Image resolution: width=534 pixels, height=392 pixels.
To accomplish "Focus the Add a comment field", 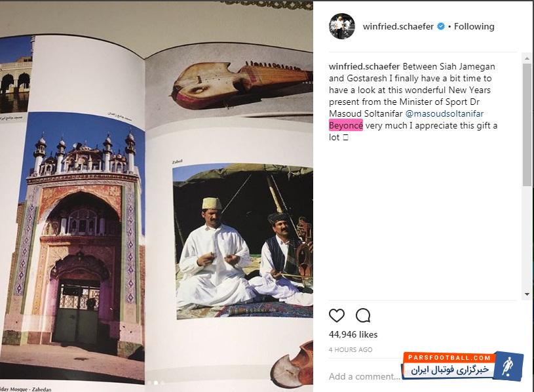I will tap(364, 376).
